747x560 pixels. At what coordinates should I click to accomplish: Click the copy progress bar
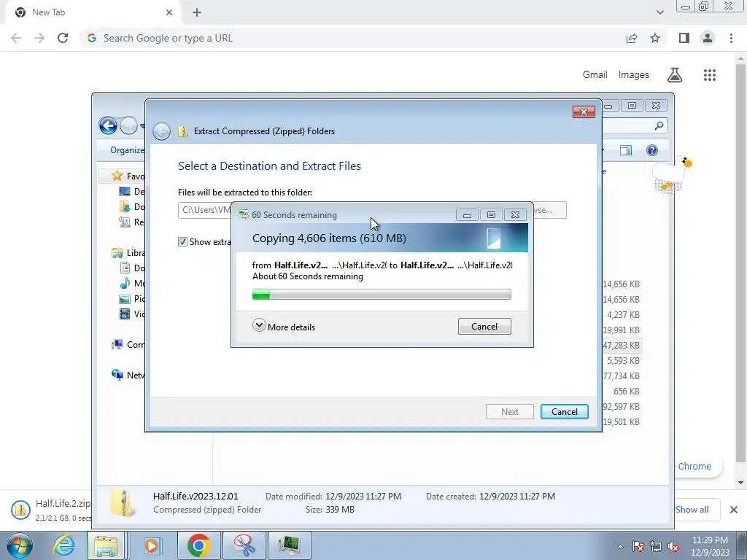tap(382, 295)
